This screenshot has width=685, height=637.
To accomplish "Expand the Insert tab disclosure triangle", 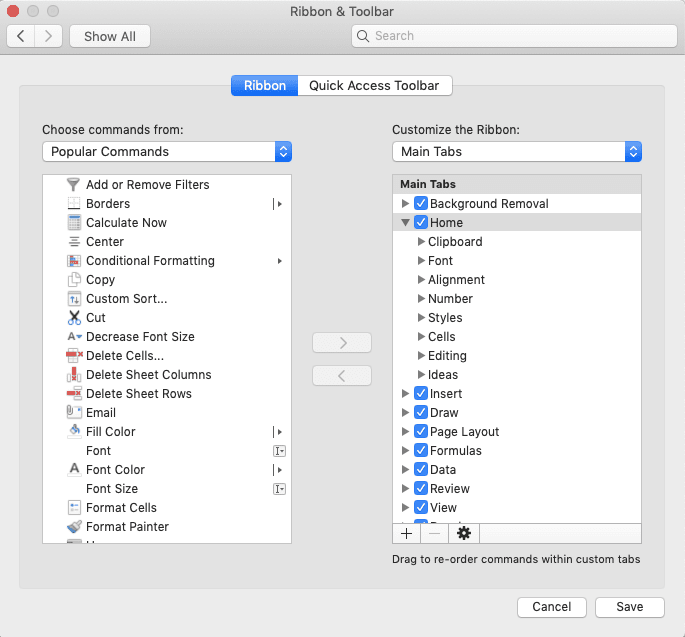I will [x=405, y=393].
